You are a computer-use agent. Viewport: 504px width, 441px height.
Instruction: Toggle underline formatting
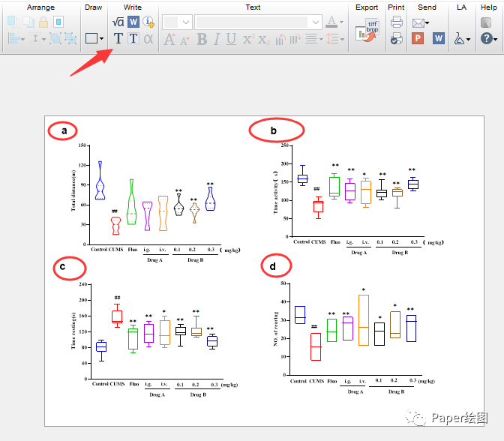[x=231, y=39]
